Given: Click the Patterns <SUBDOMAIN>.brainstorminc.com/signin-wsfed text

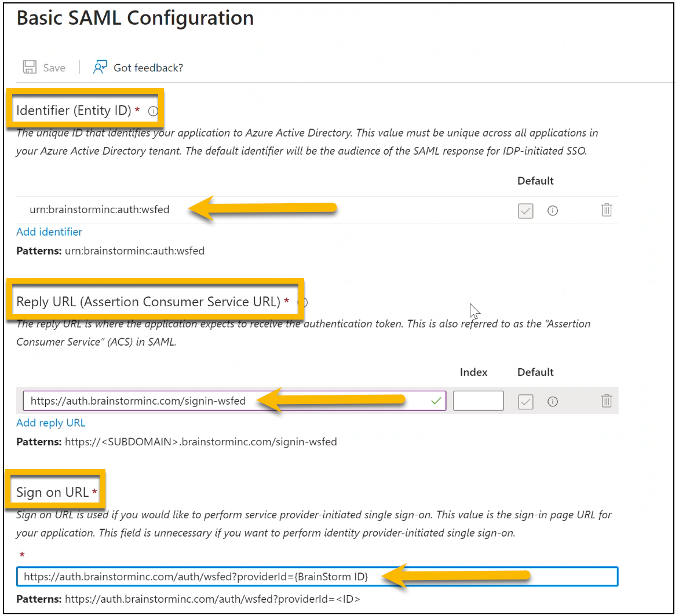Looking at the screenshot, I should pyautogui.click(x=177, y=442).
